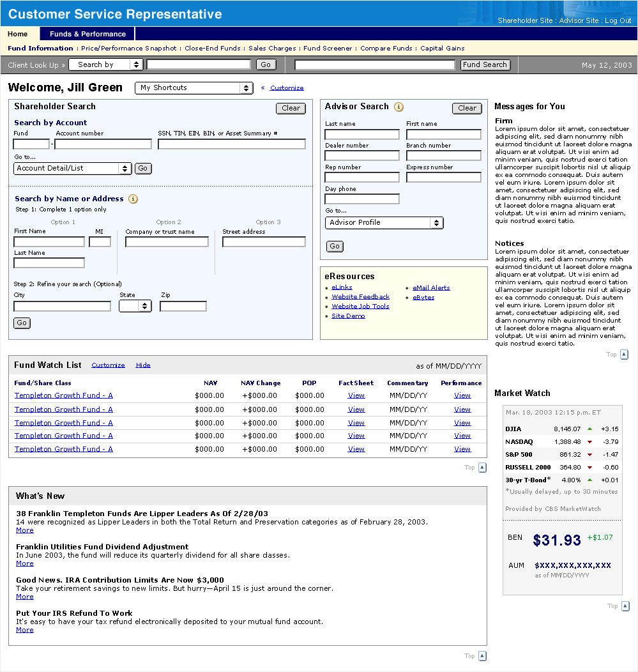Click Top arrow icon below What's New panel
The image size is (638, 672).
tap(482, 656)
